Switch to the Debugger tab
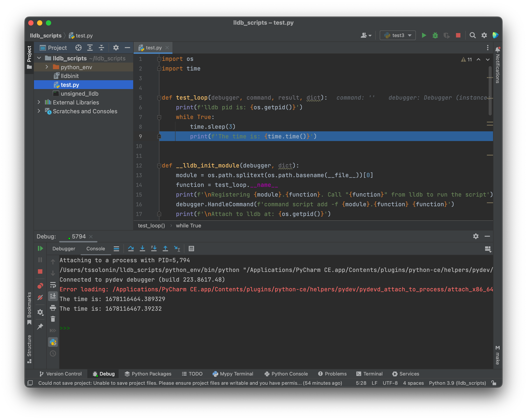This screenshot has width=527, height=420. point(64,249)
